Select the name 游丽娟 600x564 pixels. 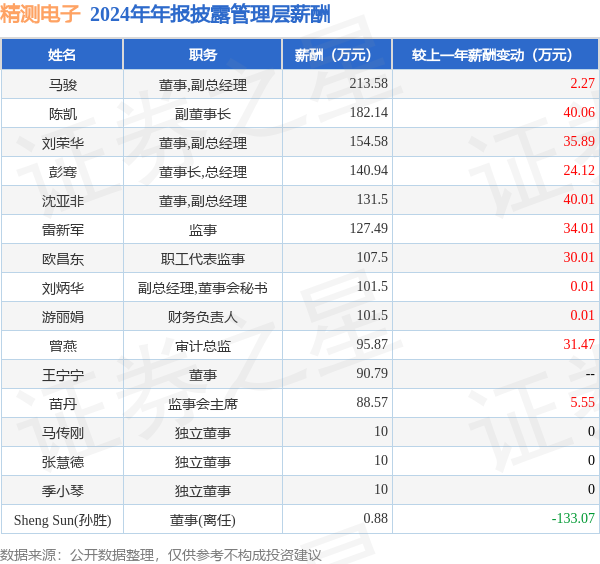click(x=63, y=317)
